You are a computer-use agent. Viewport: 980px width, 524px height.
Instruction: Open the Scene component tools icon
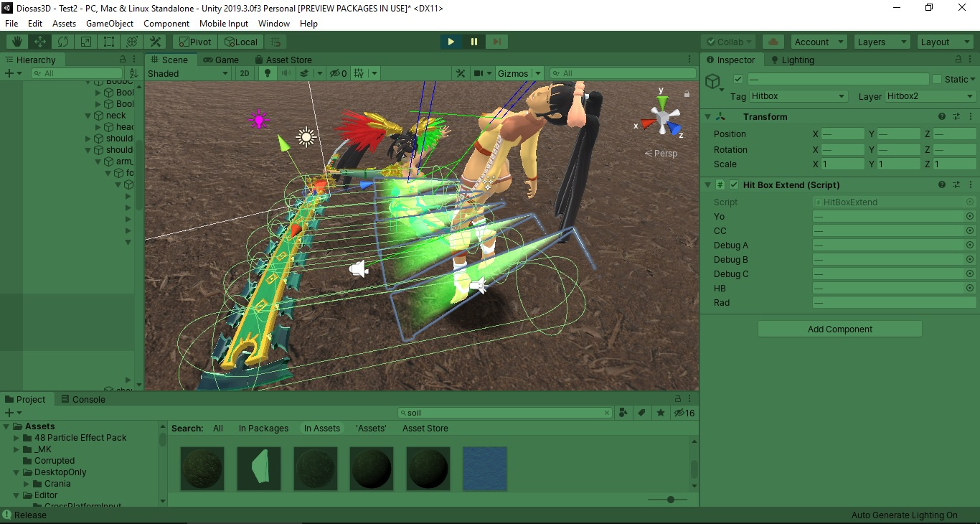tap(461, 73)
